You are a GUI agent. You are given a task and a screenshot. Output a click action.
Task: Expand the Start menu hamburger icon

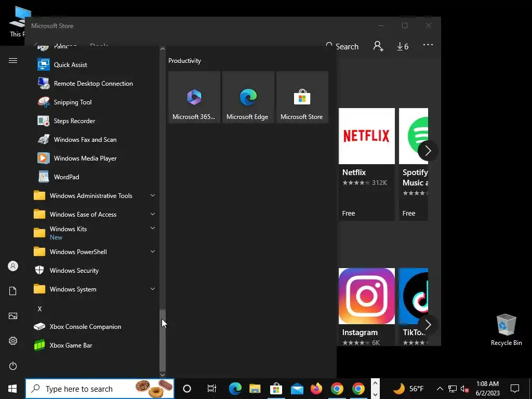[13, 61]
